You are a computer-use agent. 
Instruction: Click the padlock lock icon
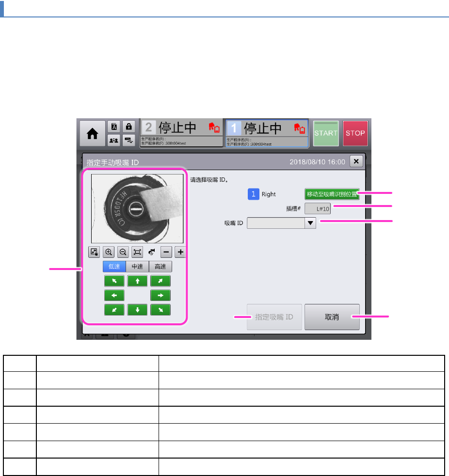click(x=128, y=127)
